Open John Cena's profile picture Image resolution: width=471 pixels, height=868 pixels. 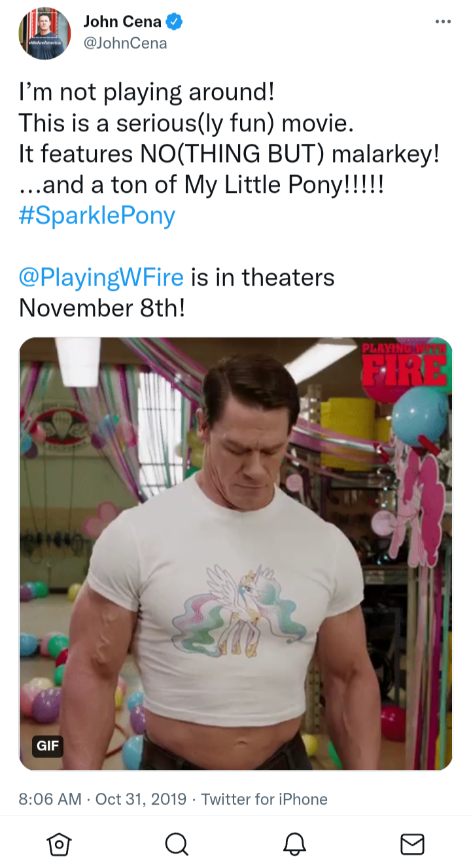click(x=44, y=34)
